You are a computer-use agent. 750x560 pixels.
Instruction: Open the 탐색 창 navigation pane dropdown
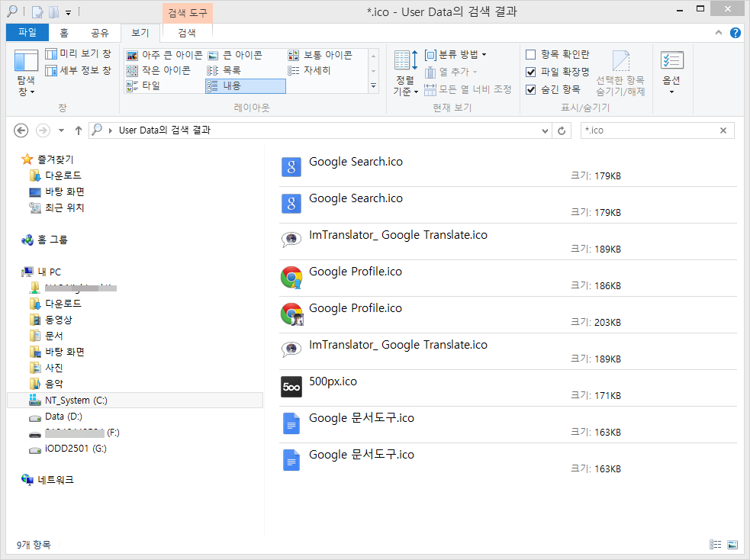[x=26, y=72]
